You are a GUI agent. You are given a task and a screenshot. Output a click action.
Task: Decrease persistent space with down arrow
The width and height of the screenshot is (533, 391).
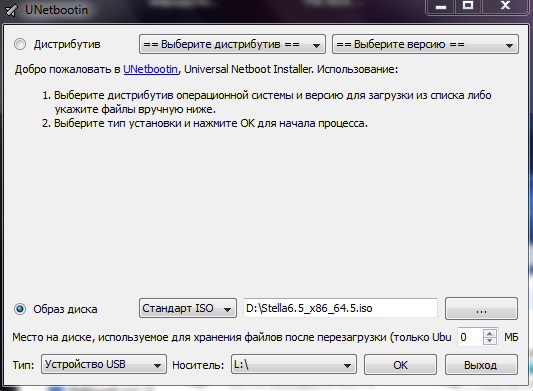click(489, 341)
